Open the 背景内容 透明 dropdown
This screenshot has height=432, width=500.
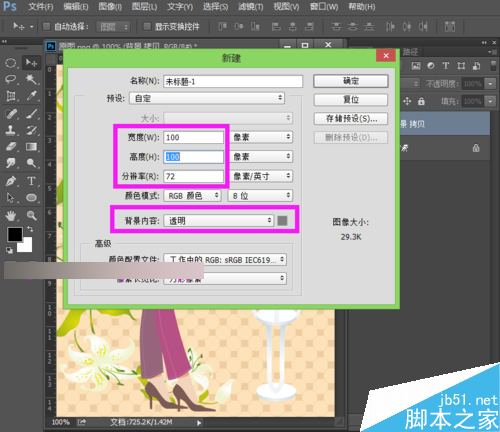218,221
